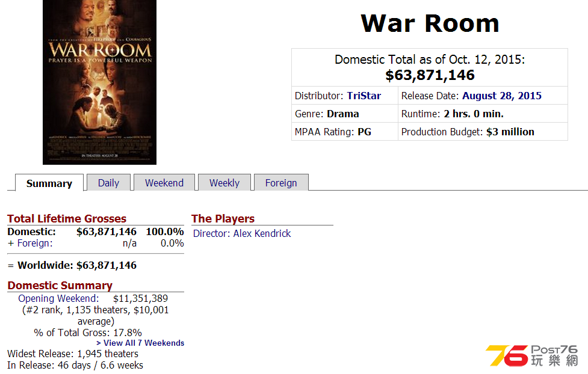Click the Alex Kendrick director link
This screenshot has height=374, width=588.
(262, 233)
